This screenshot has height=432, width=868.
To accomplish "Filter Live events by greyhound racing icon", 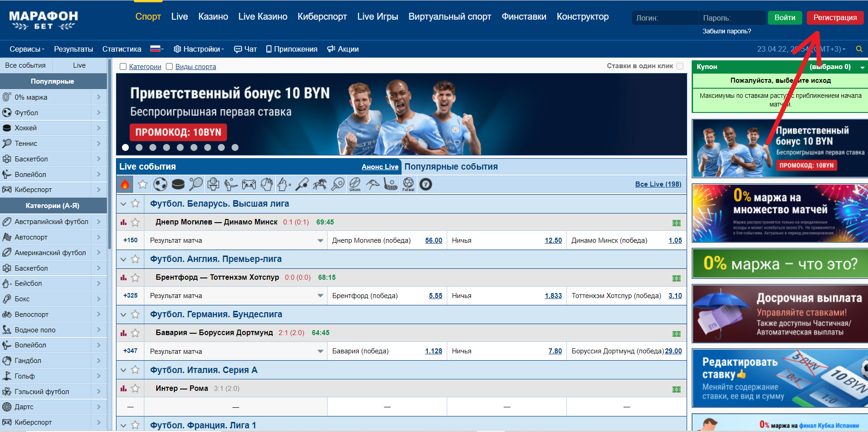I will coord(373,184).
